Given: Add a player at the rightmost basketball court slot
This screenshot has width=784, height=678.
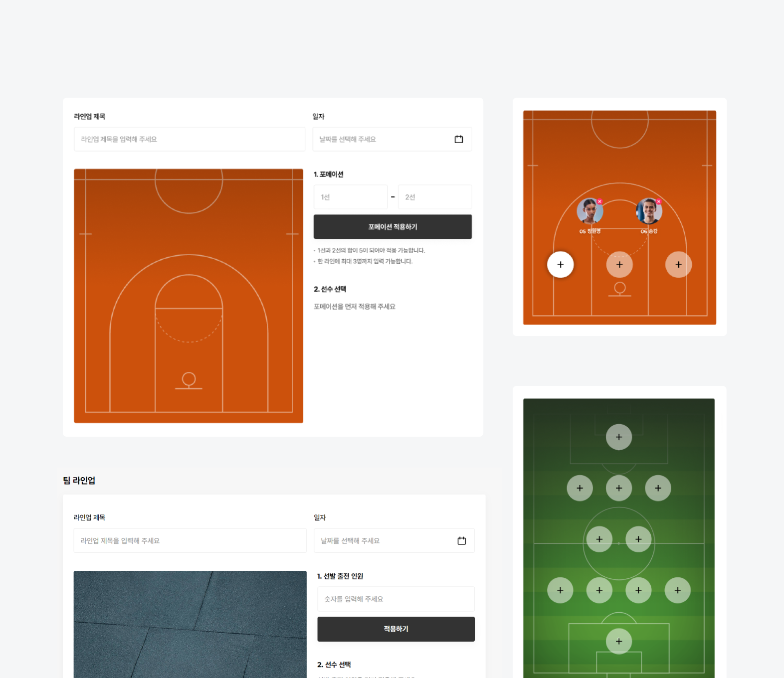Looking at the screenshot, I should (678, 265).
